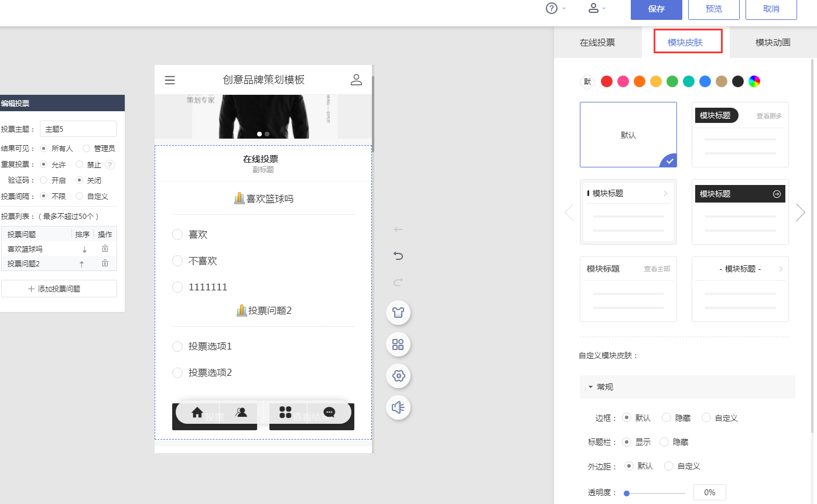The height and width of the screenshot is (504, 817).
Task: Open the hamburger menu in phone preview
Action: (169, 80)
